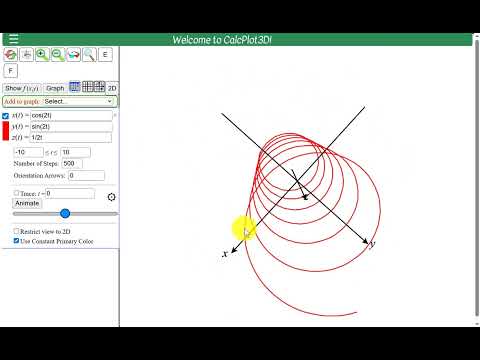
Task: Zoom in with the plus magnifier
Action: pyautogui.click(x=42, y=55)
